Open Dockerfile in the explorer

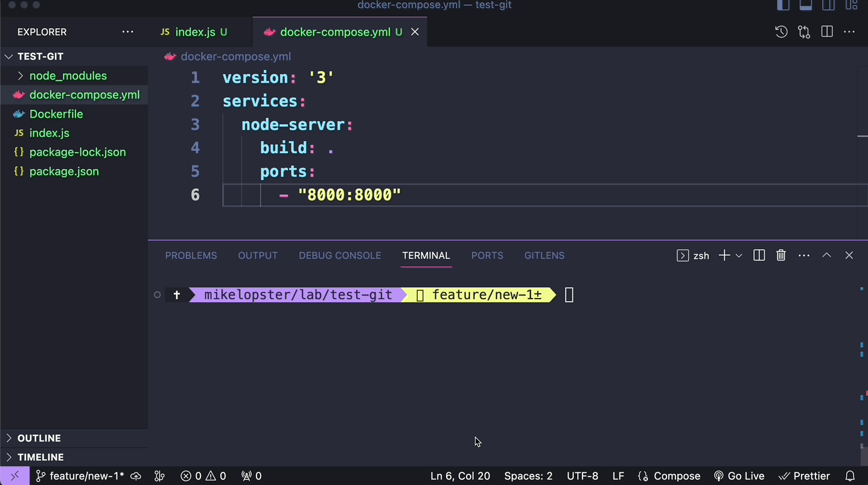click(x=74, y=114)
